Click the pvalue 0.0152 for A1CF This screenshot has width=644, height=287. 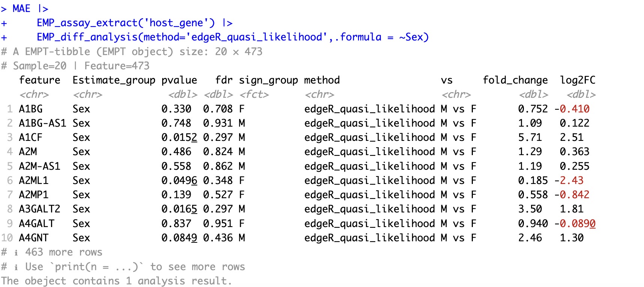click(x=179, y=138)
